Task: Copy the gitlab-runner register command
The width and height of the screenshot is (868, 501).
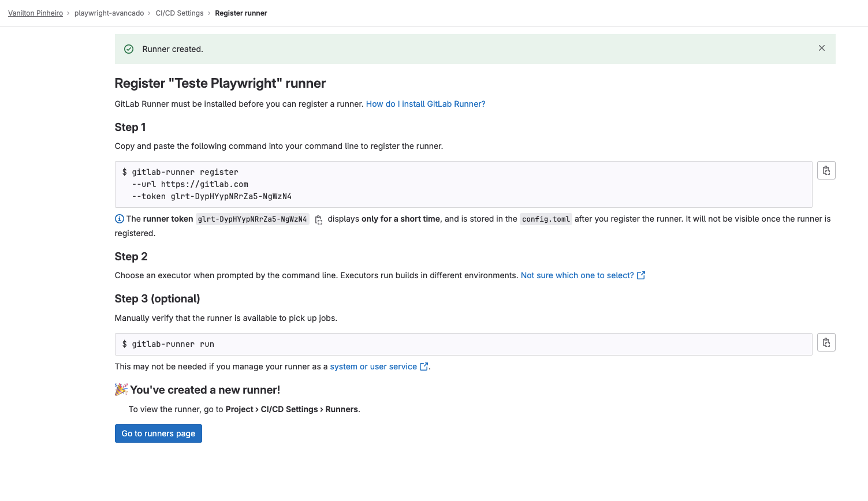Action: [826, 170]
